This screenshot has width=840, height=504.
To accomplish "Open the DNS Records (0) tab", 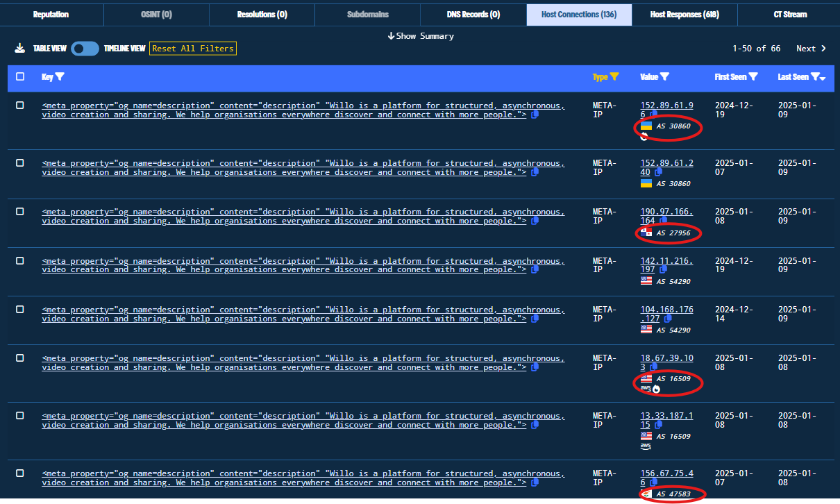I will [x=473, y=15].
